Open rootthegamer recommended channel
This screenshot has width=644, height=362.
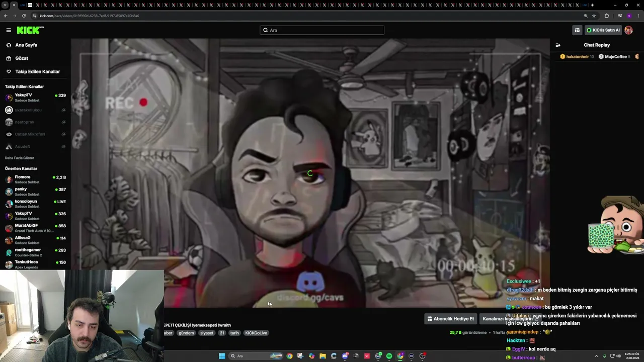(x=35, y=252)
